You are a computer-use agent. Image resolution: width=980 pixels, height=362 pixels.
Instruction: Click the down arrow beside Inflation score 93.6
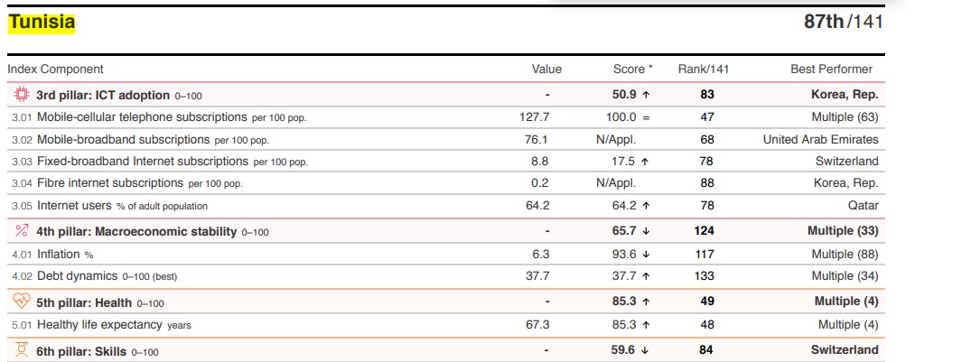[646, 255]
